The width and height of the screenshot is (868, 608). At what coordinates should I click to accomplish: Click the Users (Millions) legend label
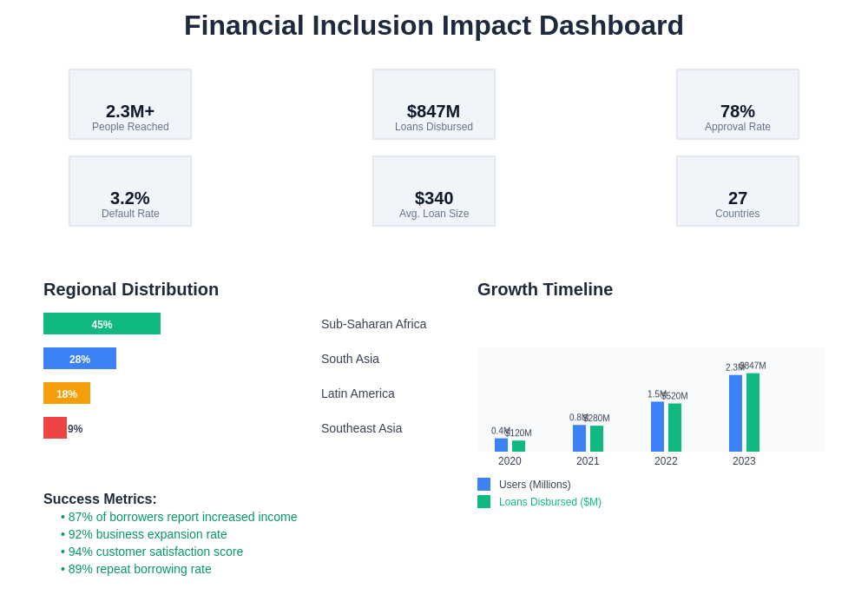coord(535,485)
